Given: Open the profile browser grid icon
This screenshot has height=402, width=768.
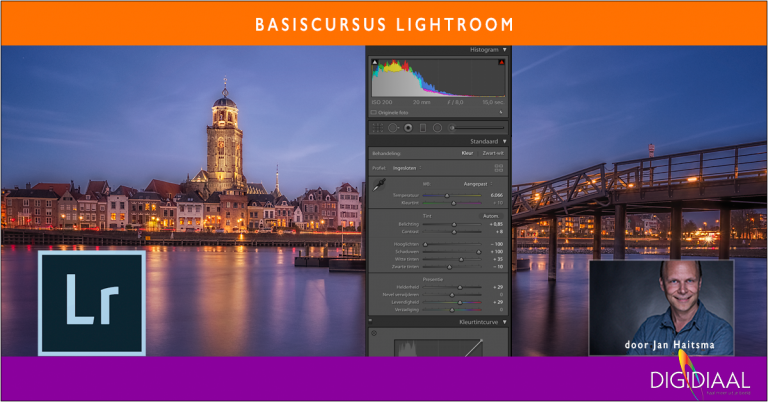Looking at the screenshot, I should coord(499,168).
